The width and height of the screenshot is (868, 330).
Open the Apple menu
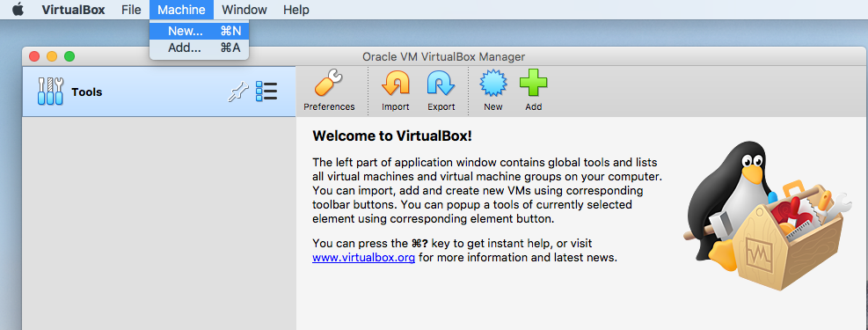[x=18, y=10]
